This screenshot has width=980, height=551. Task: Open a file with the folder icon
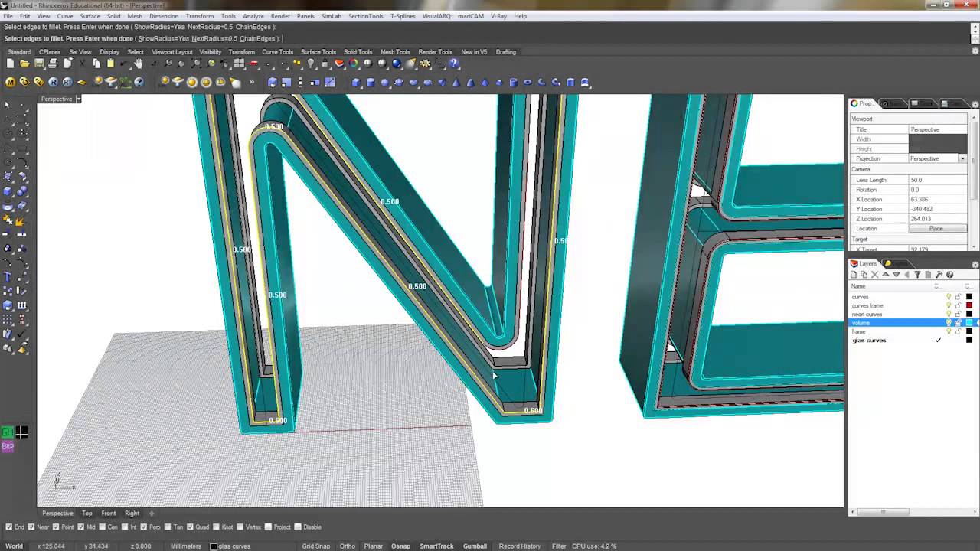coord(24,64)
